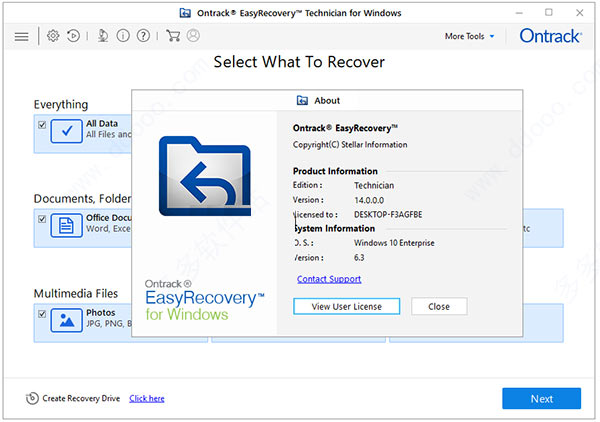Click the version value '14.0.0.0'

point(369,200)
